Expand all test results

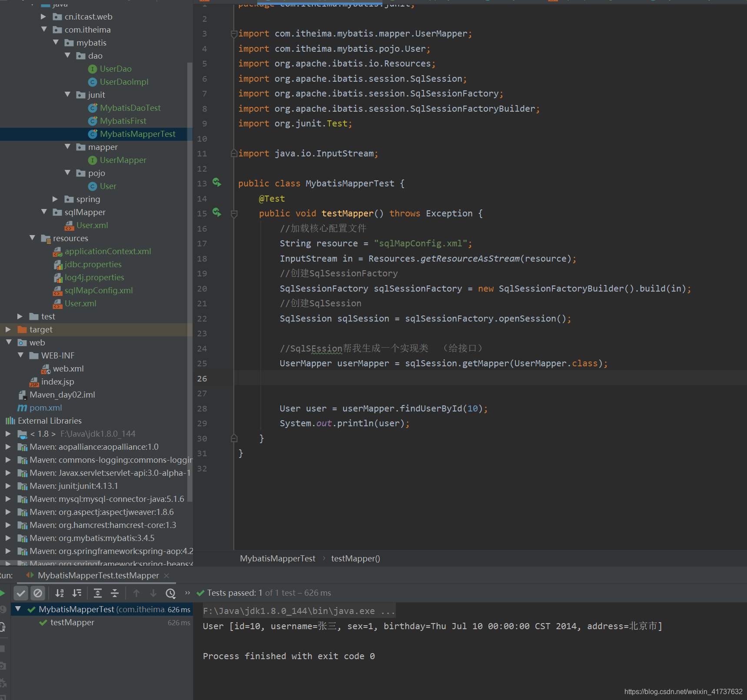click(98, 593)
